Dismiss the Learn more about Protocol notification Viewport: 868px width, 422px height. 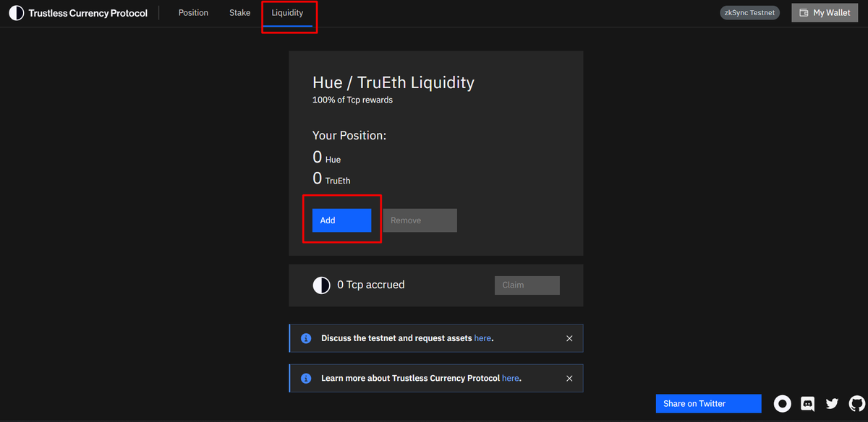pos(569,378)
